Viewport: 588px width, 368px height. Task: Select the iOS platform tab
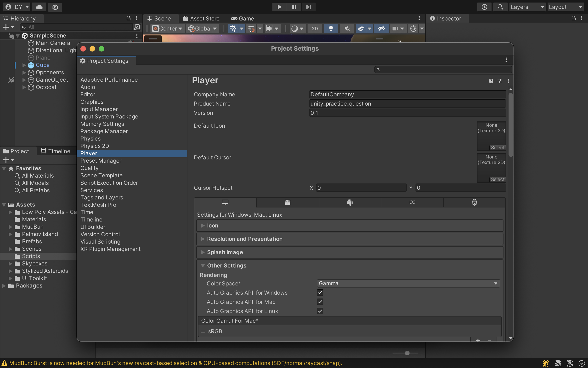click(412, 202)
